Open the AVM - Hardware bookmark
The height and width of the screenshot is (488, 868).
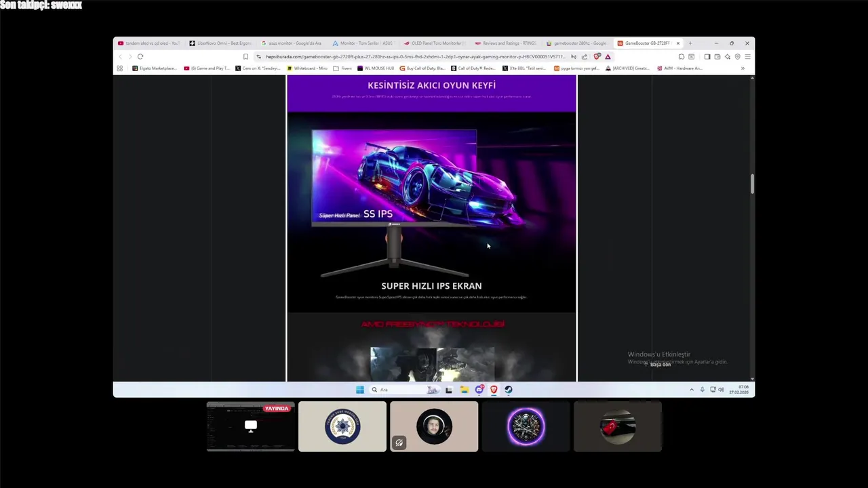coord(679,68)
